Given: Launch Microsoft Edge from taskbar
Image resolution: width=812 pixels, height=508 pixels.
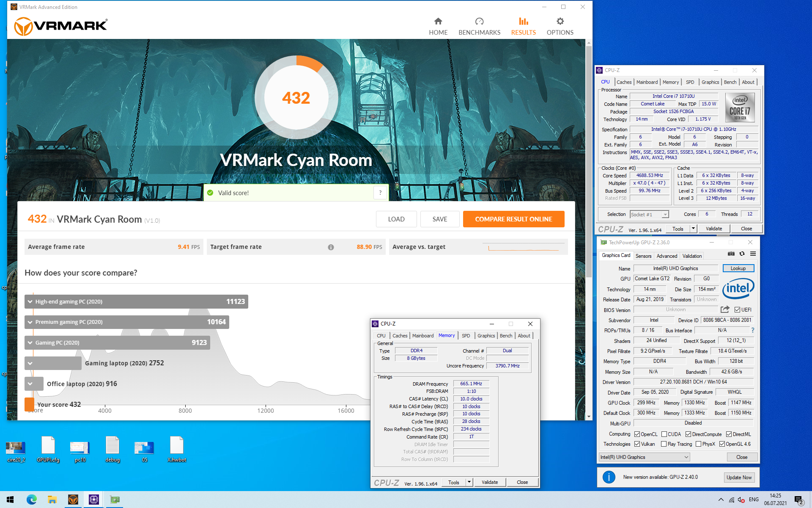Looking at the screenshot, I should (31, 500).
